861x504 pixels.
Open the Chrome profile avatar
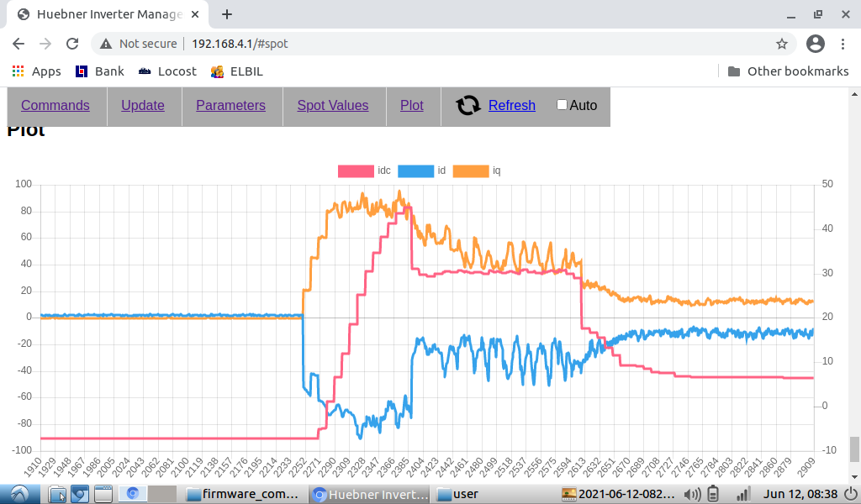(x=815, y=44)
